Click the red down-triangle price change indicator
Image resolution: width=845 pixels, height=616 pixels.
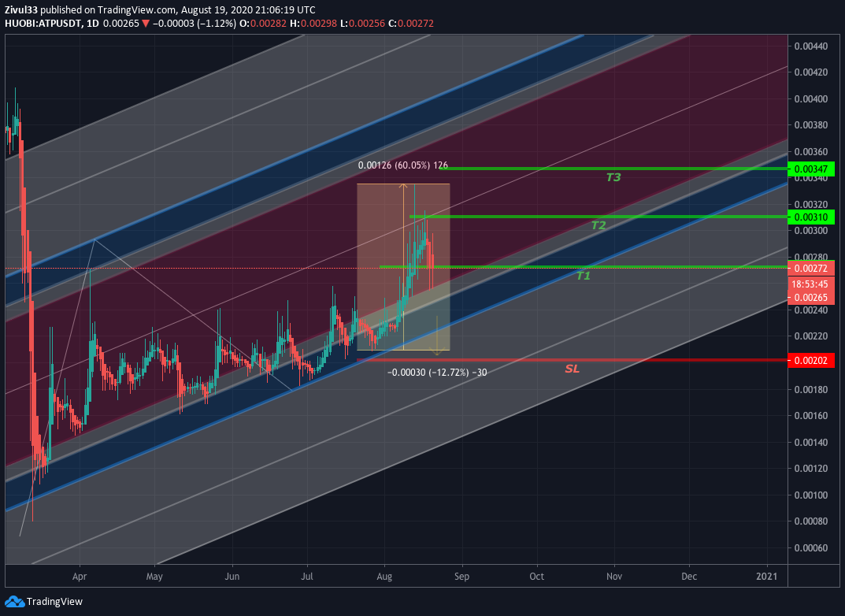pyautogui.click(x=145, y=24)
